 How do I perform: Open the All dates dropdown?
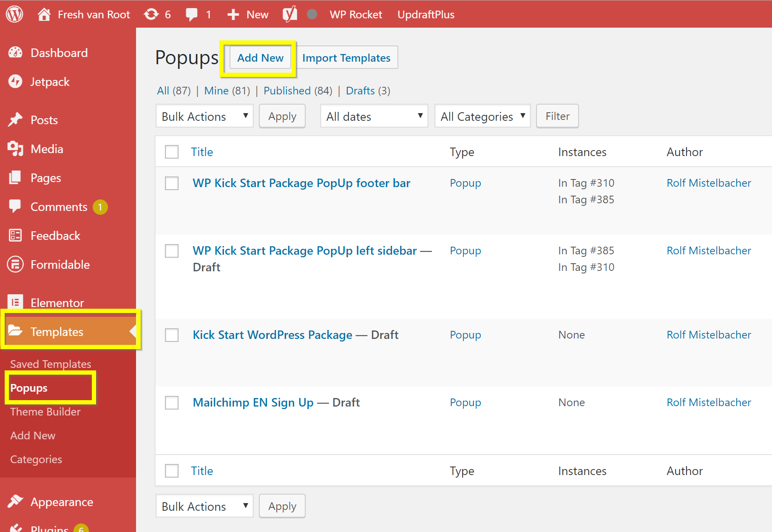coord(374,116)
